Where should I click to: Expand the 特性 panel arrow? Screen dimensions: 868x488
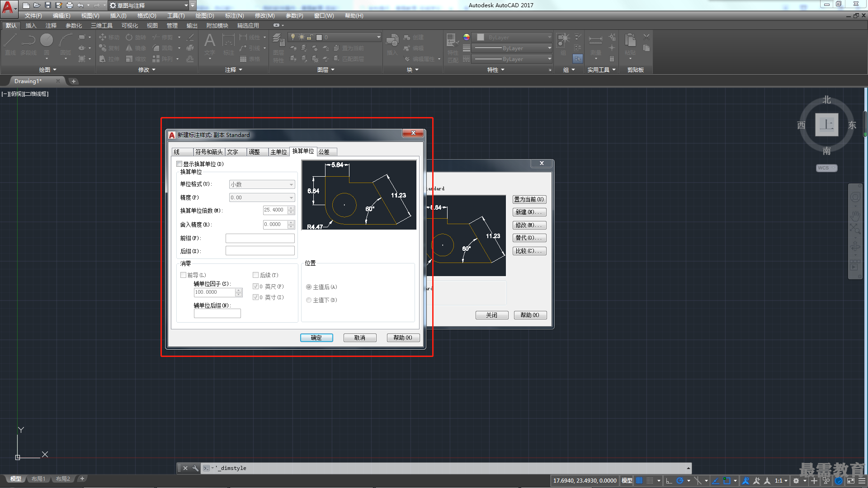tap(503, 70)
